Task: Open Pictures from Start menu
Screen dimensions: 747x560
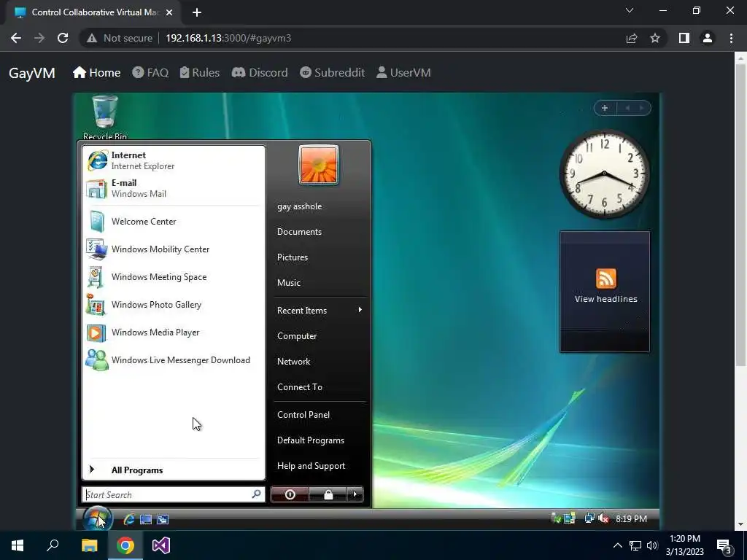Action: (293, 257)
